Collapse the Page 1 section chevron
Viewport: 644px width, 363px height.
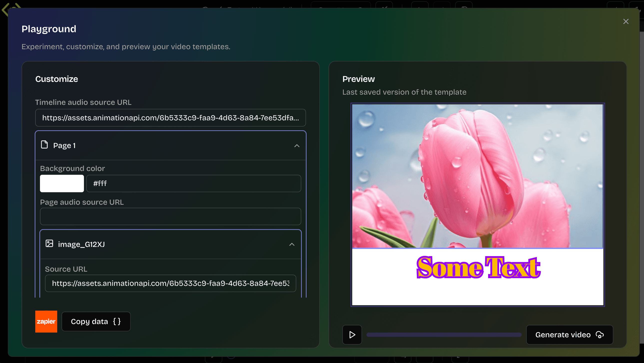tap(297, 146)
